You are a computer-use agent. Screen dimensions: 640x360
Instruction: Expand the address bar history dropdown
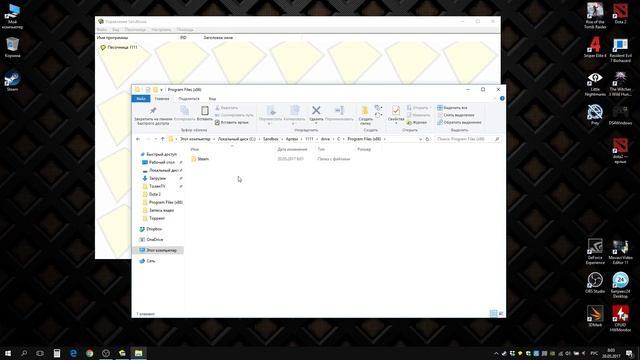point(420,139)
